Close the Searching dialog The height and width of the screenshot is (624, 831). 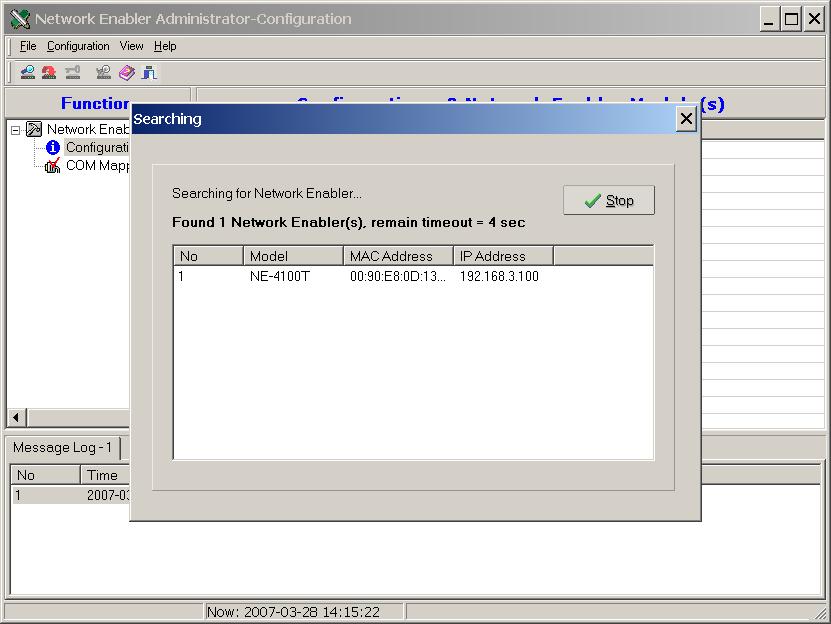(686, 119)
